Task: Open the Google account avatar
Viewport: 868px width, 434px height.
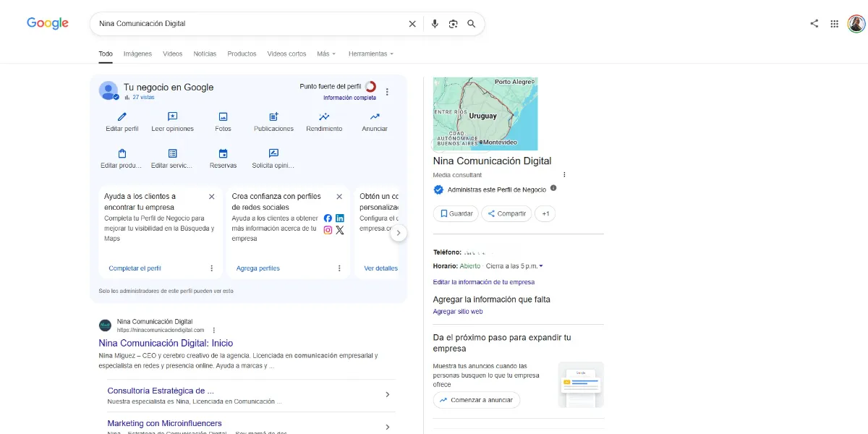Action: point(856,23)
